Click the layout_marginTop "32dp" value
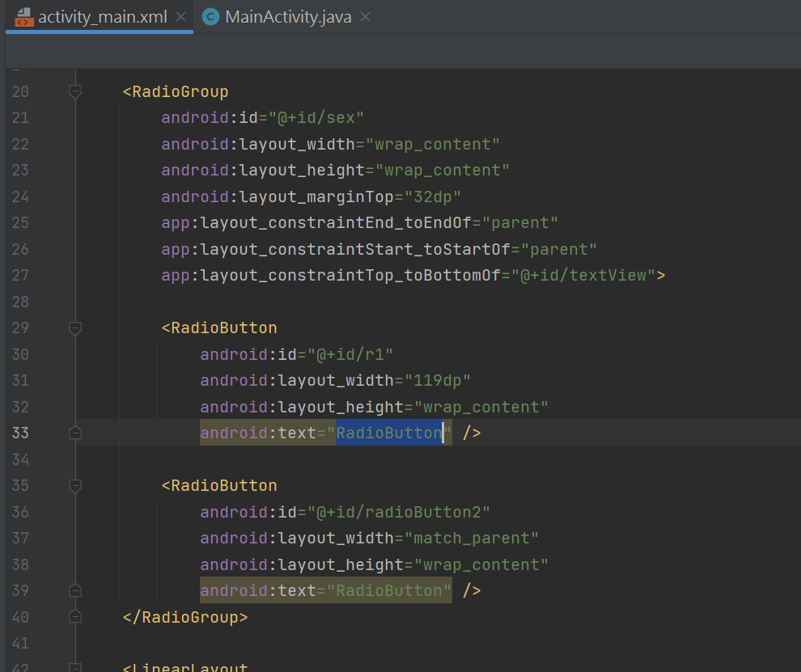 (433, 197)
